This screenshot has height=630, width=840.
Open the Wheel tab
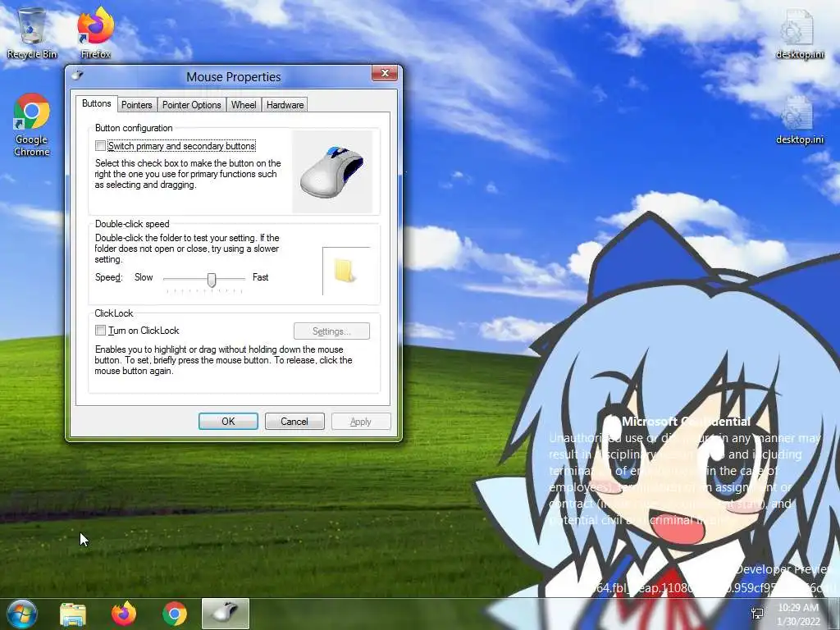pos(244,105)
